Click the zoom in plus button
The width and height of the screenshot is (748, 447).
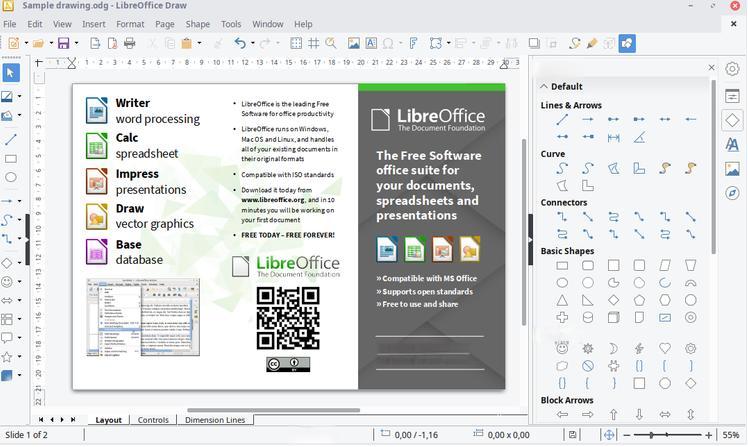[710, 435]
